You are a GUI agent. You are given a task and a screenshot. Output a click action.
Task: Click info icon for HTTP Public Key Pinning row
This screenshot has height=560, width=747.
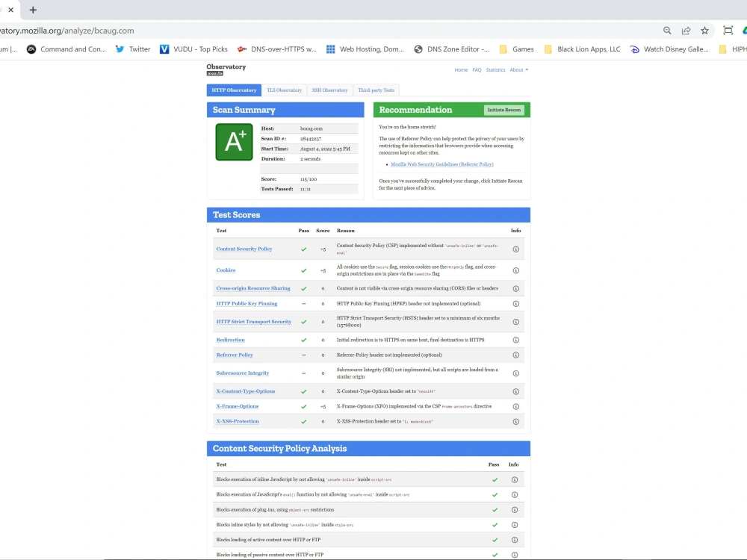[515, 304]
